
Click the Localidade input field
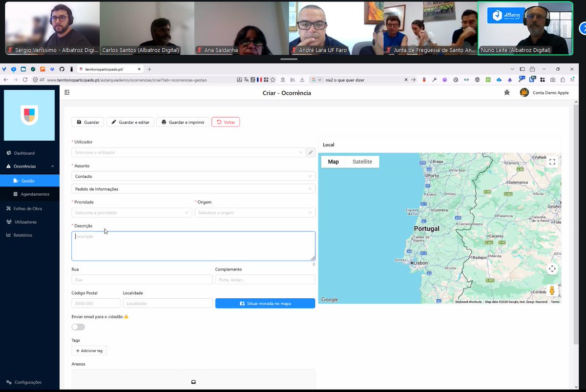tap(168, 303)
